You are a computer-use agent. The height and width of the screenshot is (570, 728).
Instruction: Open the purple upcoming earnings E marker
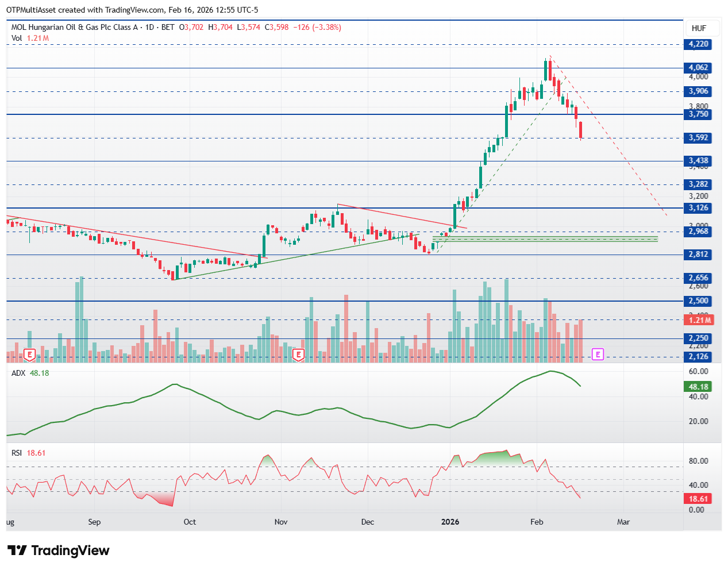coord(598,355)
